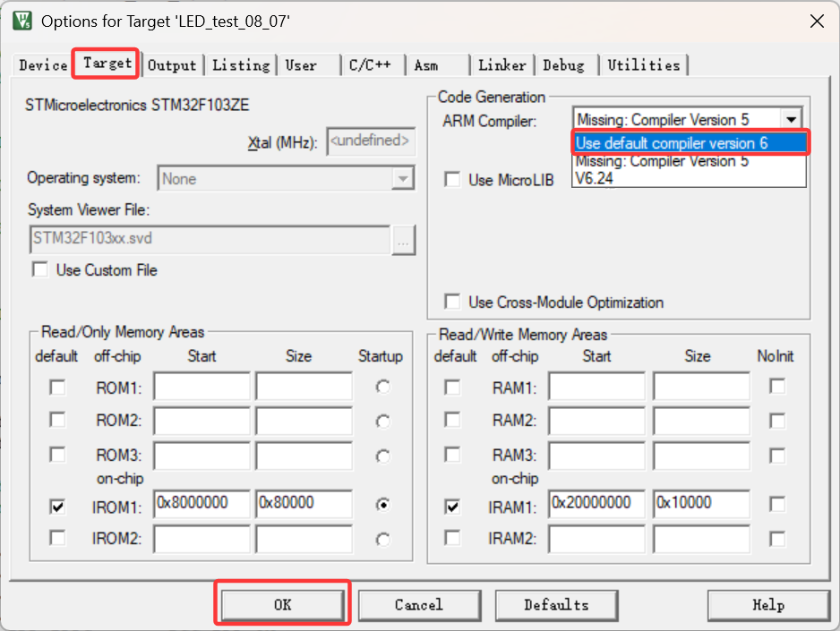Browse for System Viewer File with ellipsis button

pos(403,240)
